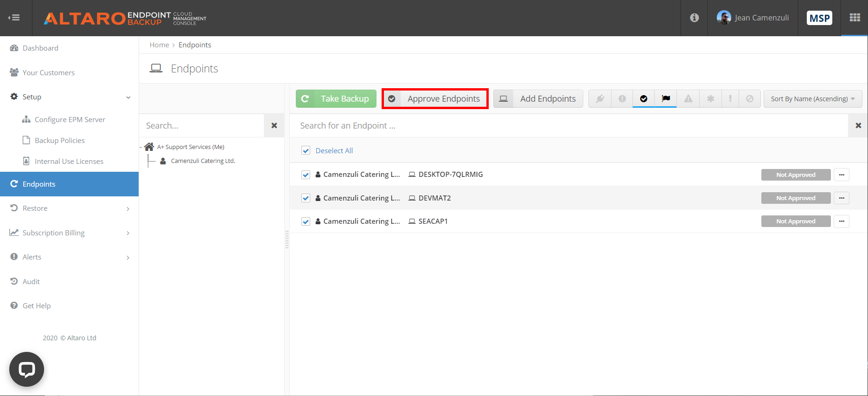Screen dimensions: 868x396
Task: Click the Take Backup button
Action: (x=336, y=98)
